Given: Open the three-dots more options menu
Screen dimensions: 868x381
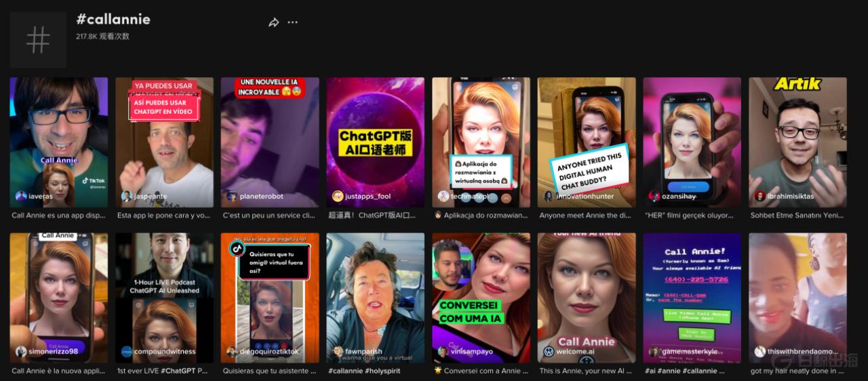Looking at the screenshot, I should 293,22.
